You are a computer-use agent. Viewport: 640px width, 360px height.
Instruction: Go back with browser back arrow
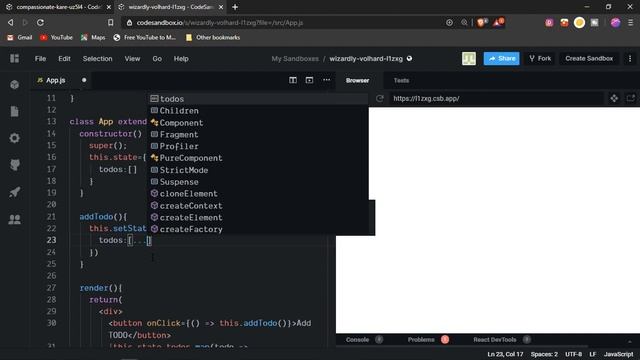coord(11,22)
